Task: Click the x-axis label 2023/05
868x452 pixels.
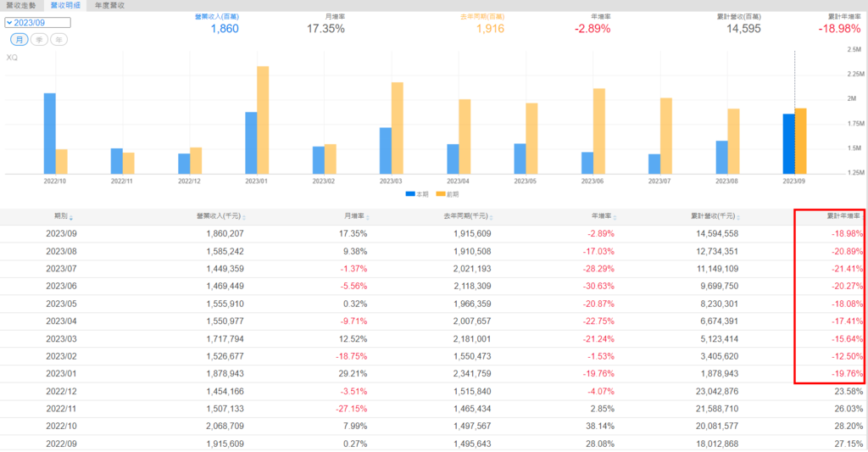Action: click(x=525, y=181)
